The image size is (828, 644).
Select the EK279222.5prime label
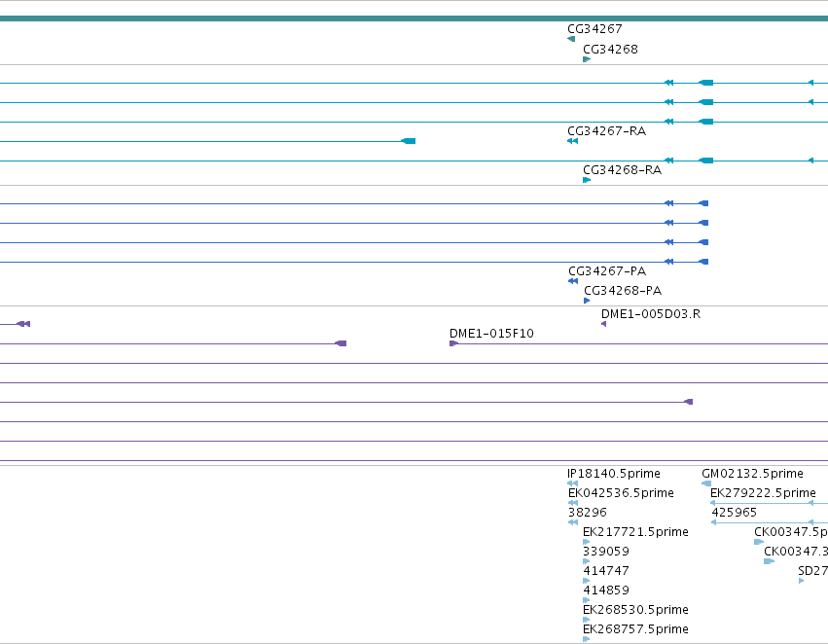763,493
